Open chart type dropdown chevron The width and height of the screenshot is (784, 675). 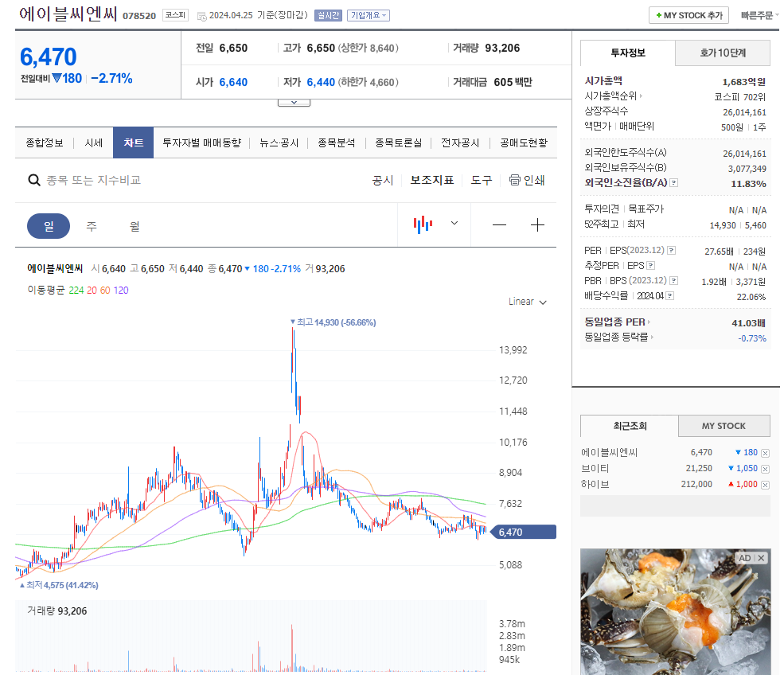click(454, 223)
